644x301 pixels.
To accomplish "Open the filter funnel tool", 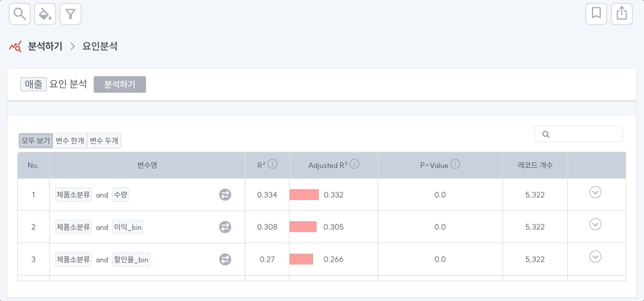I will [70, 13].
